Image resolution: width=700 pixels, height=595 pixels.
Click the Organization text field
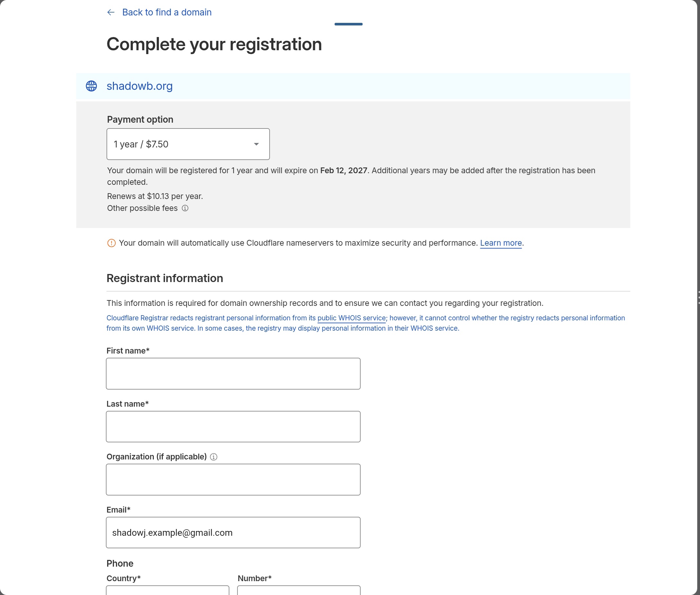pos(233,480)
